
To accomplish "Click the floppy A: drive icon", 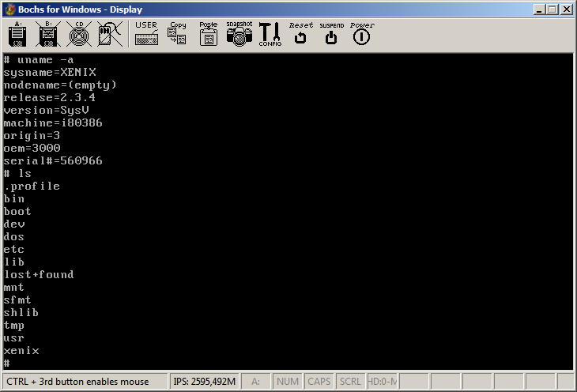I will 17,34.
